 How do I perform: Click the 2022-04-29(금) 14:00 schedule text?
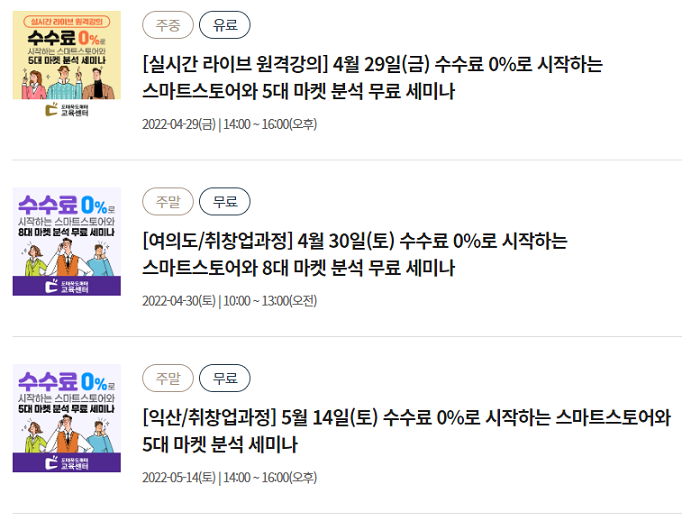pos(230,124)
